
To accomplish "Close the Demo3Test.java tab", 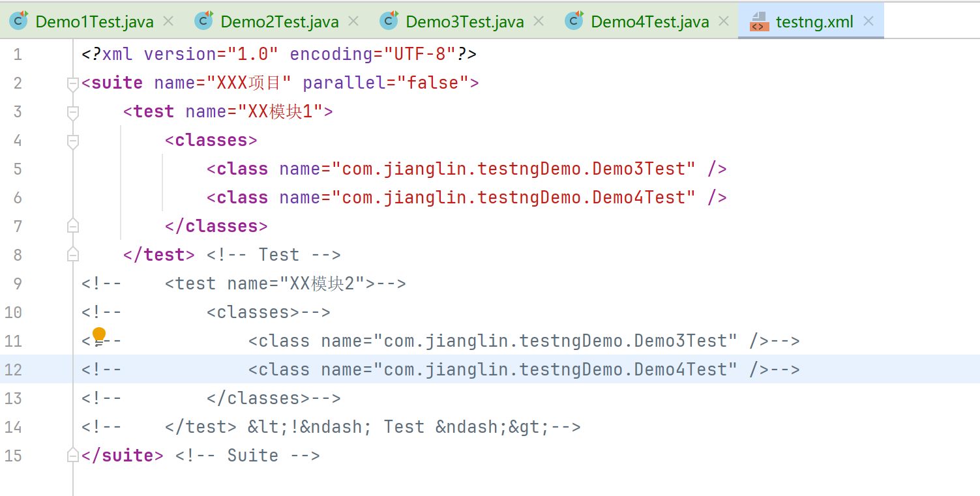I will pos(539,22).
